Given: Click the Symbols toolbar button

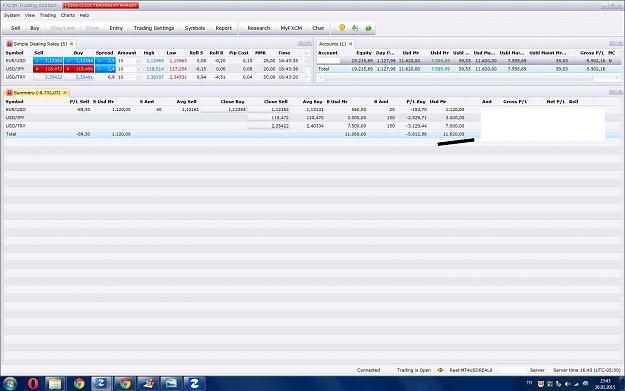Looking at the screenshot, I should (x=195, y=28).
